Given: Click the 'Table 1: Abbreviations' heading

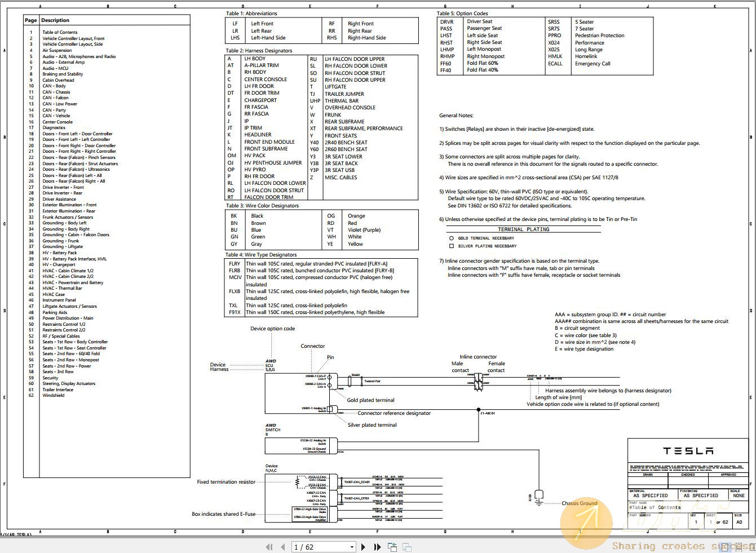Looking at the screenshot, I should [x=251, y=14].
